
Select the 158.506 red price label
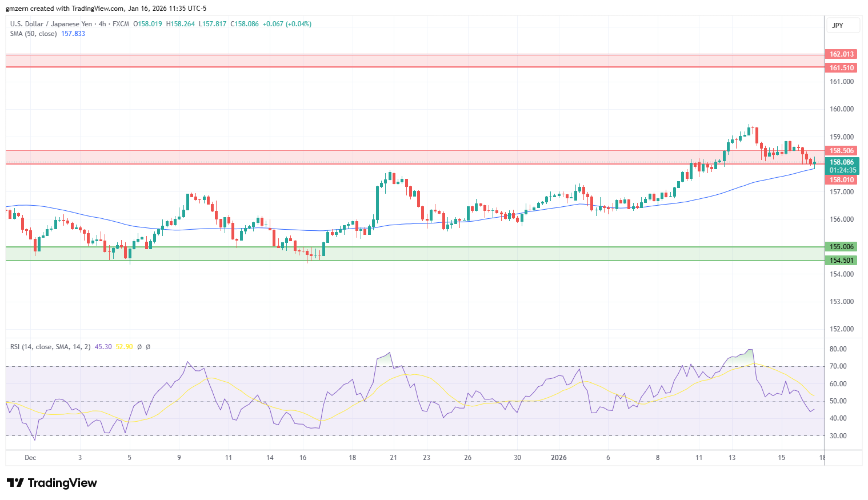tap(842, 151)
